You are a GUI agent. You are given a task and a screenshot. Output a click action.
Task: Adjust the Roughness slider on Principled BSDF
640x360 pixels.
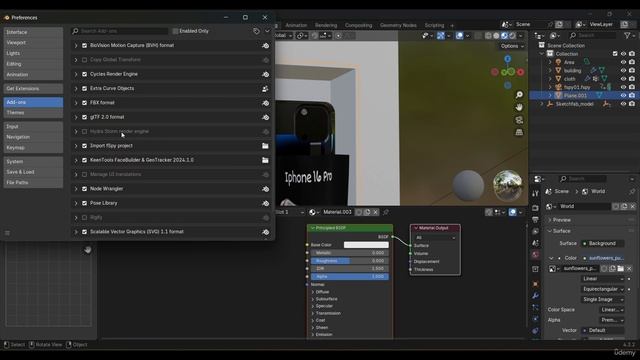point(350,261)
